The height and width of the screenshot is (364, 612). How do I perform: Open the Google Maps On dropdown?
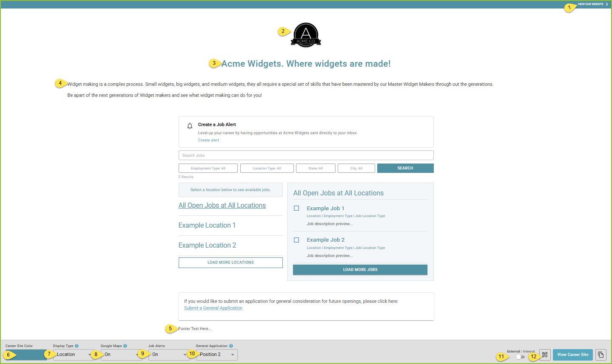122,355
